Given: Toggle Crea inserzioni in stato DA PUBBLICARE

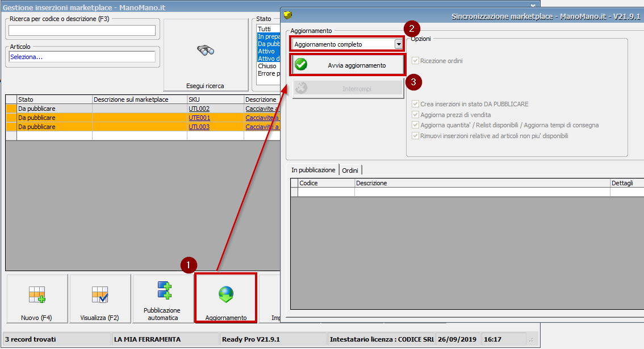Looking at the screenshot, I should point(416,104).
